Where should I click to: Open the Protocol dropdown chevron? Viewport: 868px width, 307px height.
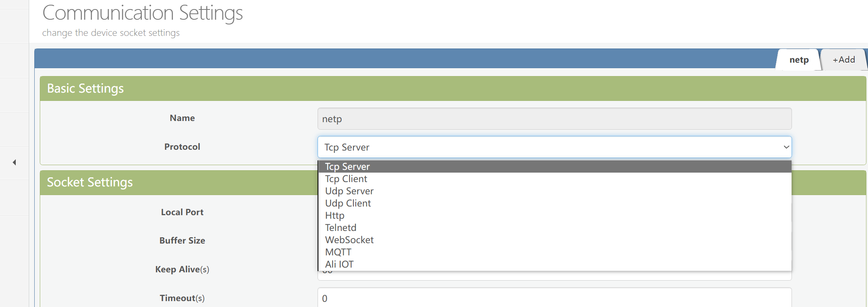tap(786, 147)
